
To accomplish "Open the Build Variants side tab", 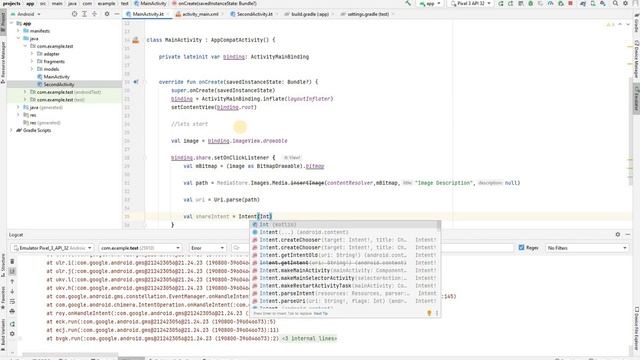I will point(3,335).
